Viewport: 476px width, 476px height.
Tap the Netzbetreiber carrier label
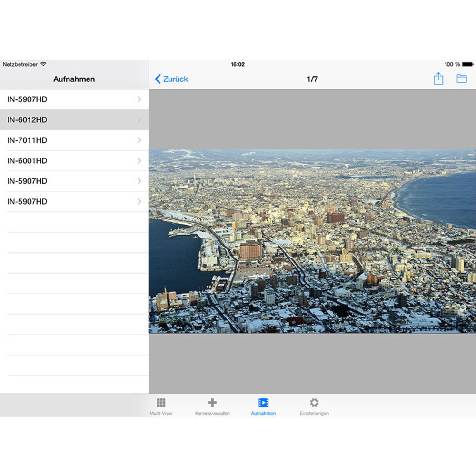click(20, 64)
